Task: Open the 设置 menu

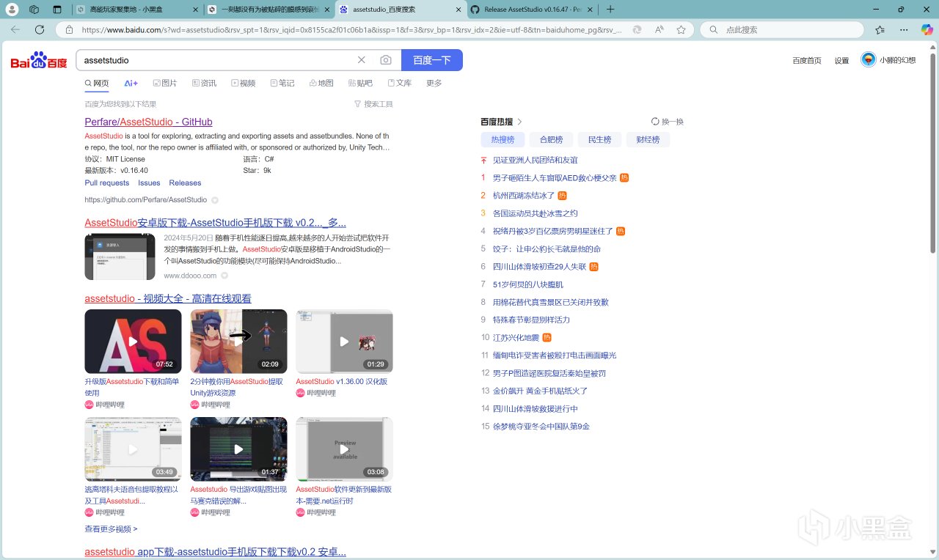Action: click(x=841, y=61)
